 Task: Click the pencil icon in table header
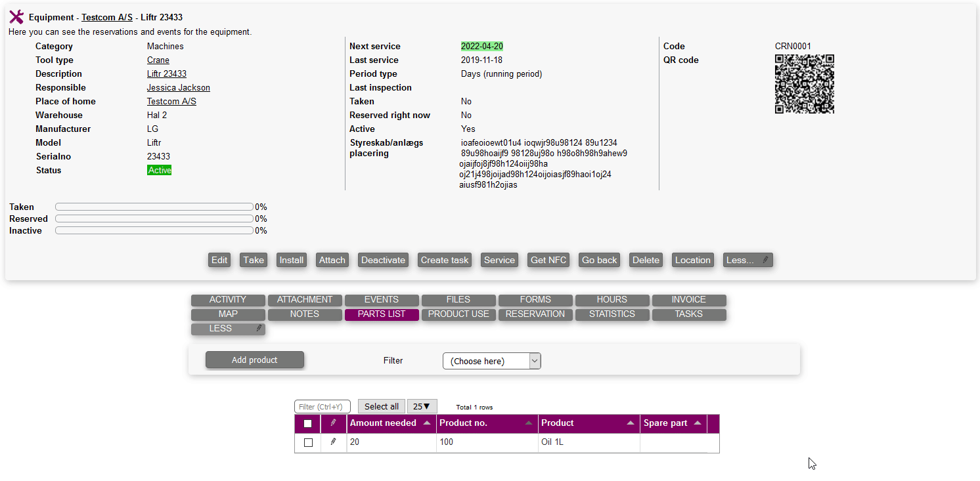coord(333,423)
